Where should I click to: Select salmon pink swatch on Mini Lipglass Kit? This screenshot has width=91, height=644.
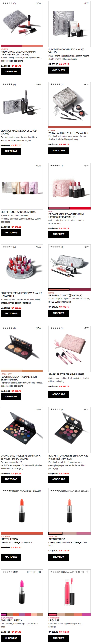32,46
